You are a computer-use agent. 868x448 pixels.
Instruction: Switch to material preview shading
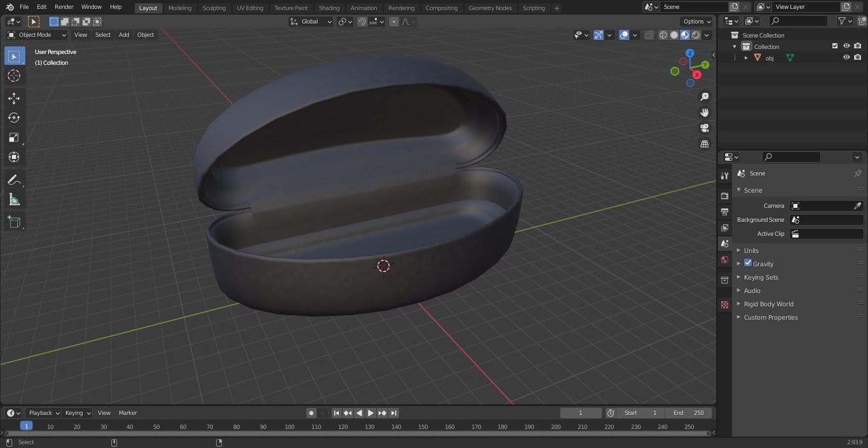(685, 35)
